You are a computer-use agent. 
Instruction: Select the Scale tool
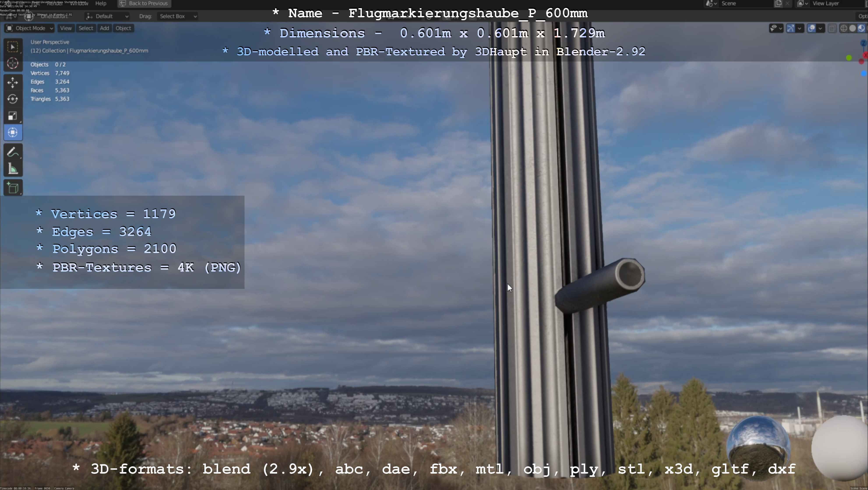[x=13, y=116]
